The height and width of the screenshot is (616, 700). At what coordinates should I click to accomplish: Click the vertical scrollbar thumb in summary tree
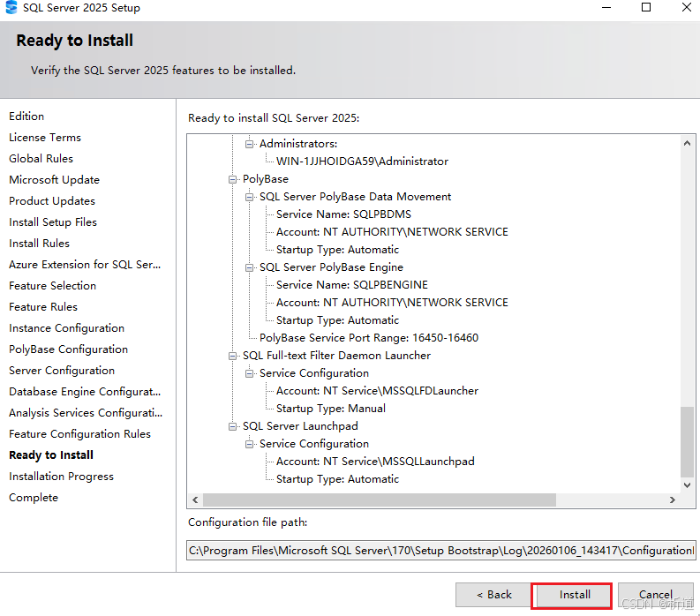point(689,441)
